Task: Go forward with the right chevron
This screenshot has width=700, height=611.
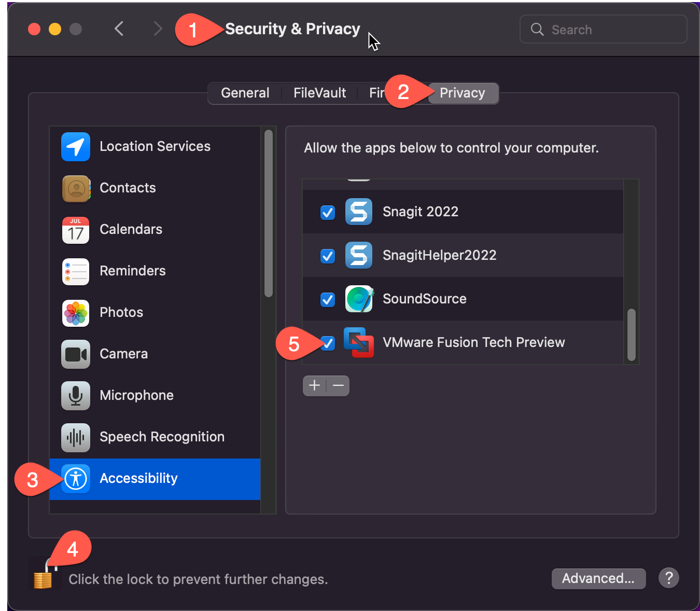Action: (158, 29)
